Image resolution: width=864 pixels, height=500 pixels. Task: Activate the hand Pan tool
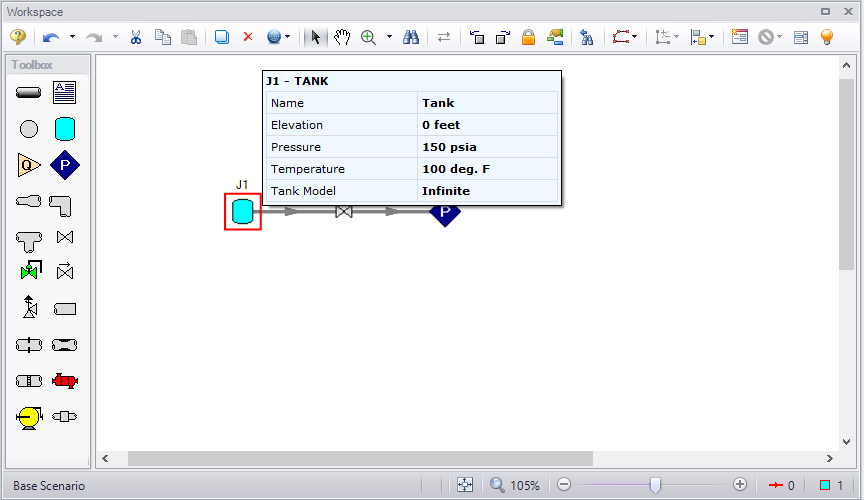342,37
